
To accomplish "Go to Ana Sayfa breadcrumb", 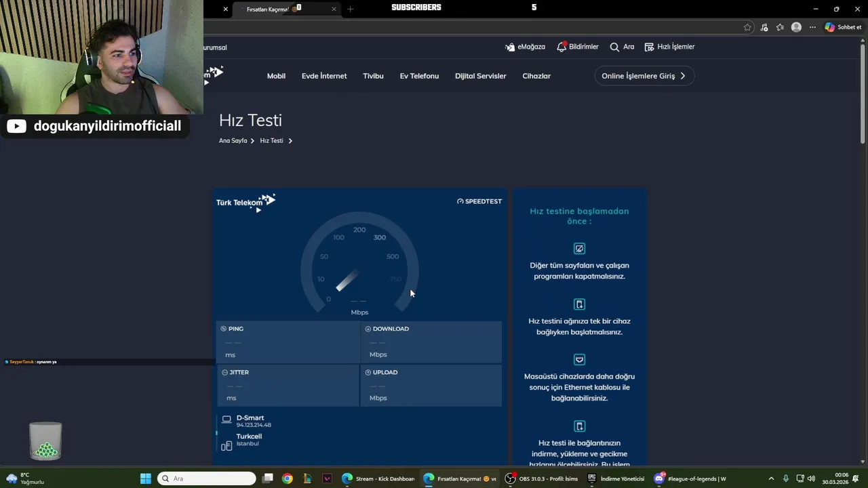I will click(x=233, y=141).
